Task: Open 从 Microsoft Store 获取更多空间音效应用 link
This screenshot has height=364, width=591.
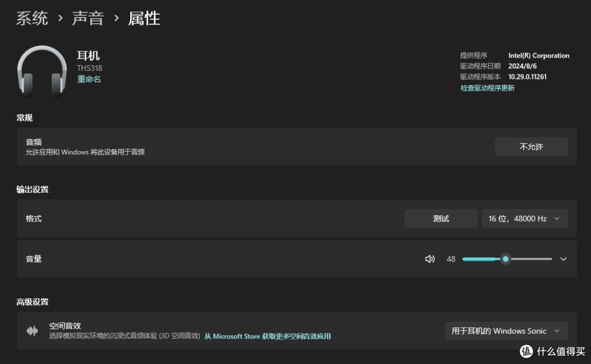Action: point(267,336)
